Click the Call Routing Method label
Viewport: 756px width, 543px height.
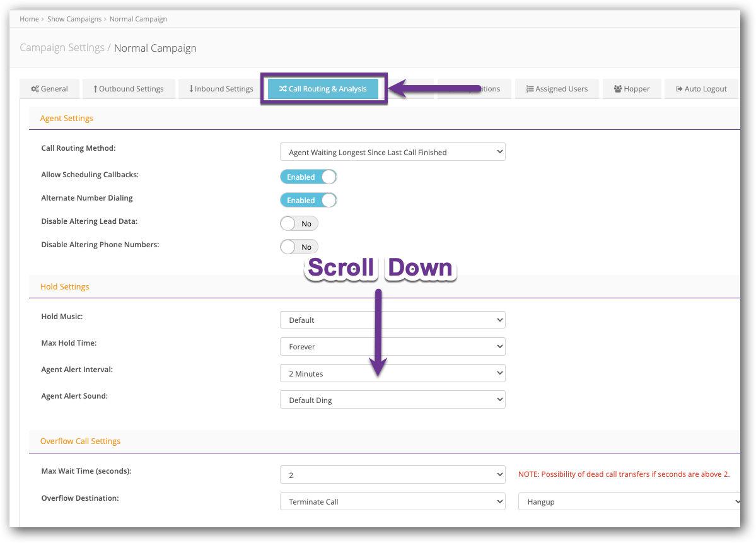click(x=79, y=148)
